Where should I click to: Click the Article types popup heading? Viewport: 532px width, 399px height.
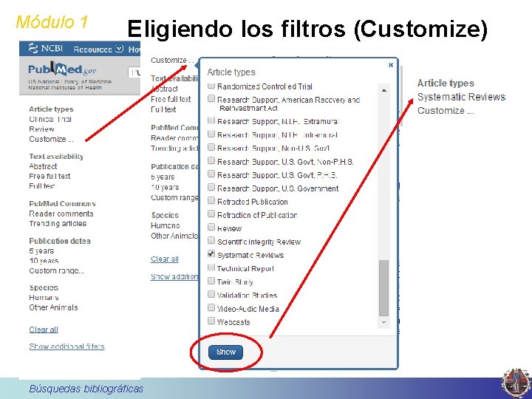(x=231, y=72)
